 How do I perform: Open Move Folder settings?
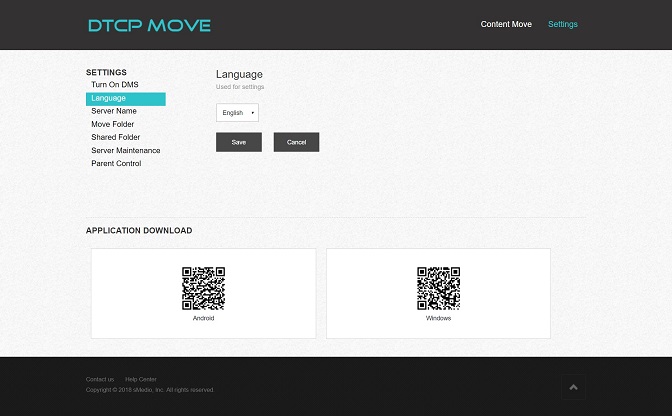point(112,124)
